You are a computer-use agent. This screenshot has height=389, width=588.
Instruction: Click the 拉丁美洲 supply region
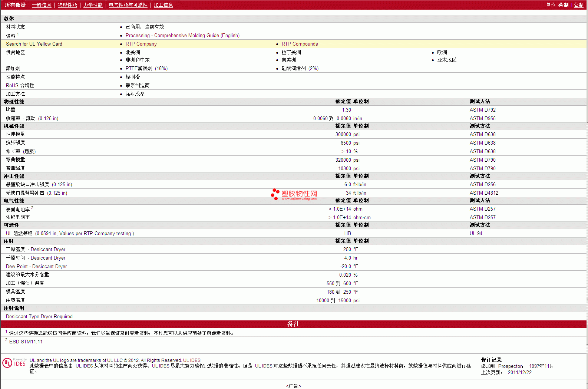point(291,53)
